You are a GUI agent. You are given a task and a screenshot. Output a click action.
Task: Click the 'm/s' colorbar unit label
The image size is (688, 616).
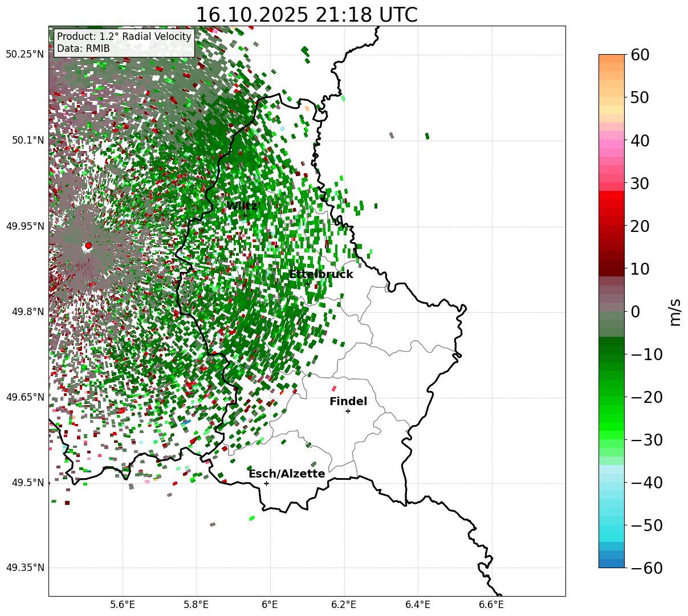(675, 312)
